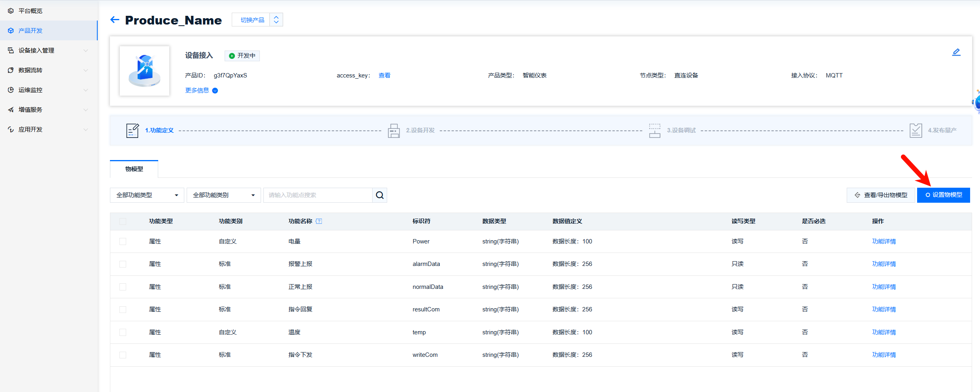Check the checkbox for the 电量 row
980x392 pixels.
click(x=123, y=241)
